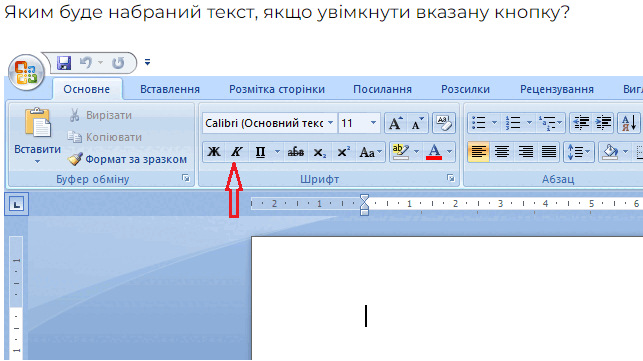
Task: Click the indent marker on ruler
Action: click(364, 205)
